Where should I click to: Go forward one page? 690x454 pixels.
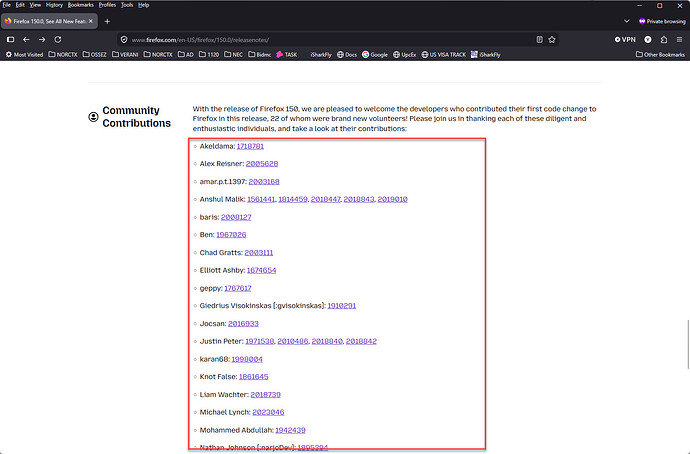(x=42, y=40)
